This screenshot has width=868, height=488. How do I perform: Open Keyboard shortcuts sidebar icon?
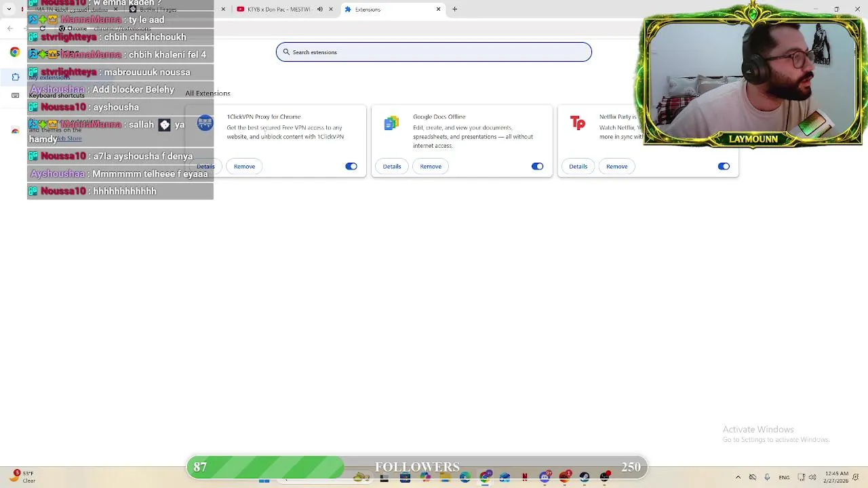[x=16, y=96]
